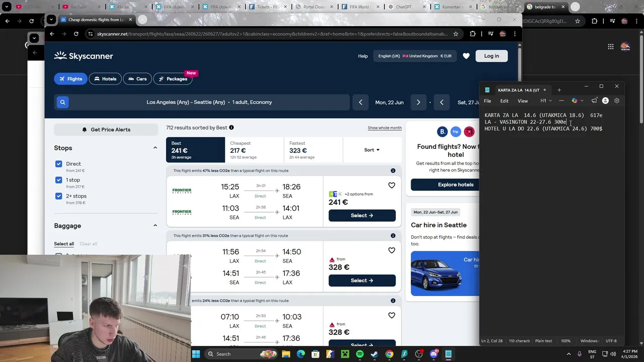This screenshot has height=362, width=644.
Task: Select the Fastest 323 € tab
Action: pyautogui.click(x=313, y=150)
